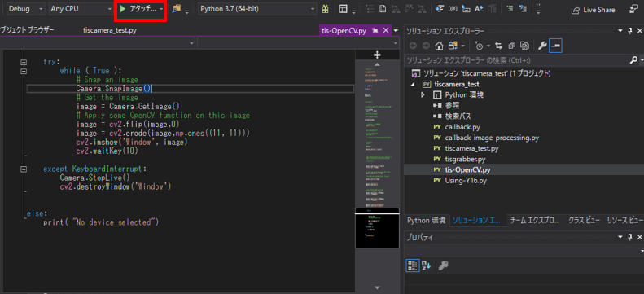Open the right navigation bar dropdown
The image size is (644, 294).
(396, 43)
